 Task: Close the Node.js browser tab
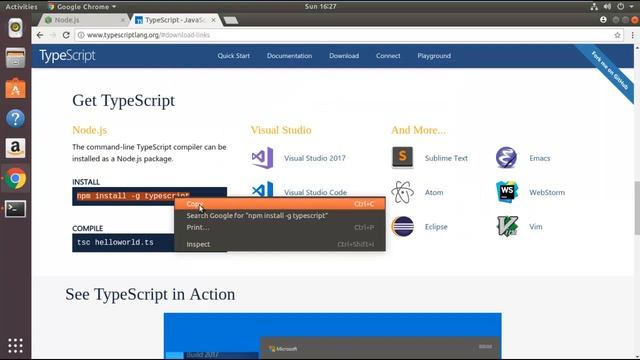pos(122,20)
